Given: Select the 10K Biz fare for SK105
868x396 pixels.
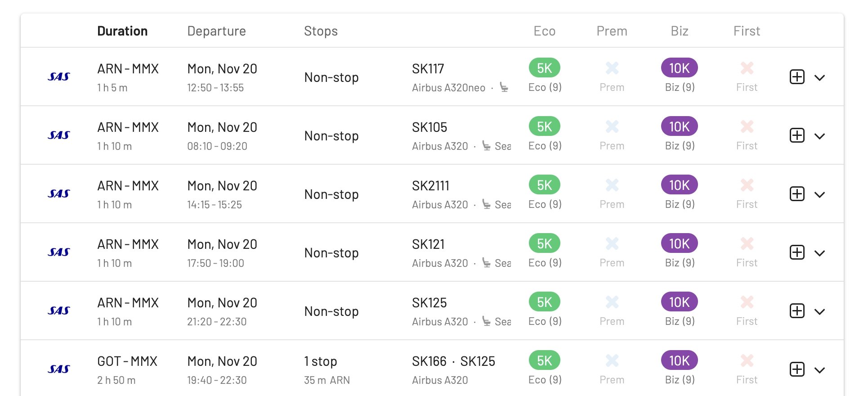Looking at the screenshot, I should (679, 126).
